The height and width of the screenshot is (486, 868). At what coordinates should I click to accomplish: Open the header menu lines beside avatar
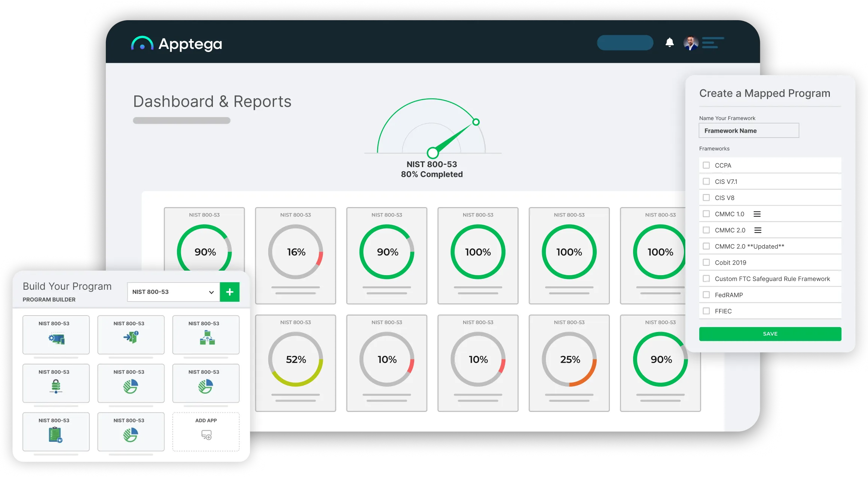pos(713,43)
